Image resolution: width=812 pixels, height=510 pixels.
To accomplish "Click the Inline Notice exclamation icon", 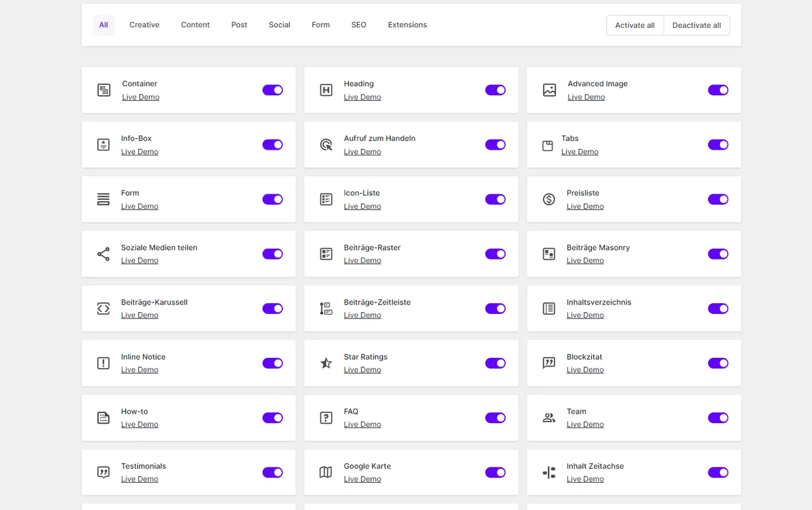I will click(103, 363).
